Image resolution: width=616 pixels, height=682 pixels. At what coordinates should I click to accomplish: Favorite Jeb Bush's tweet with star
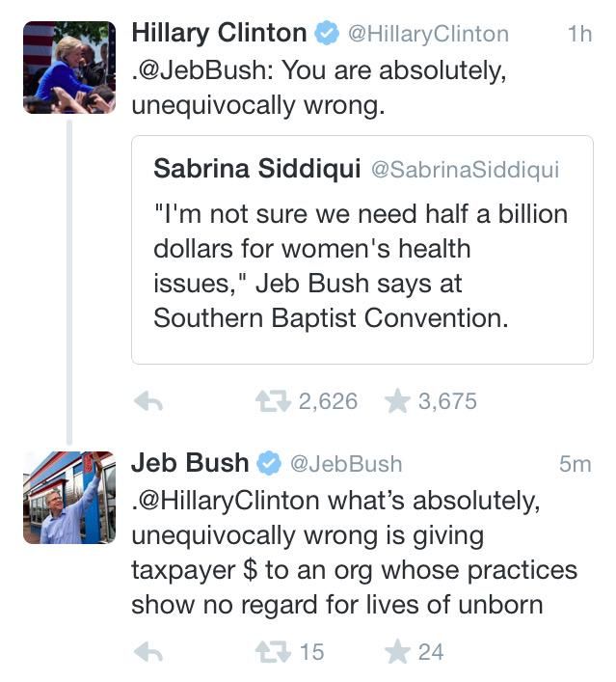click(x=397, y=652)
